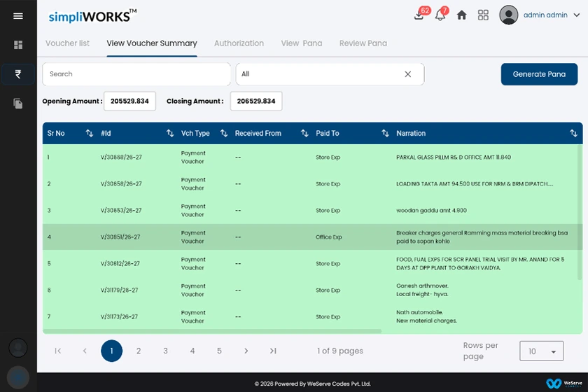Select voucher V/31173/26-27
The image size is (588, 392).
119,317
